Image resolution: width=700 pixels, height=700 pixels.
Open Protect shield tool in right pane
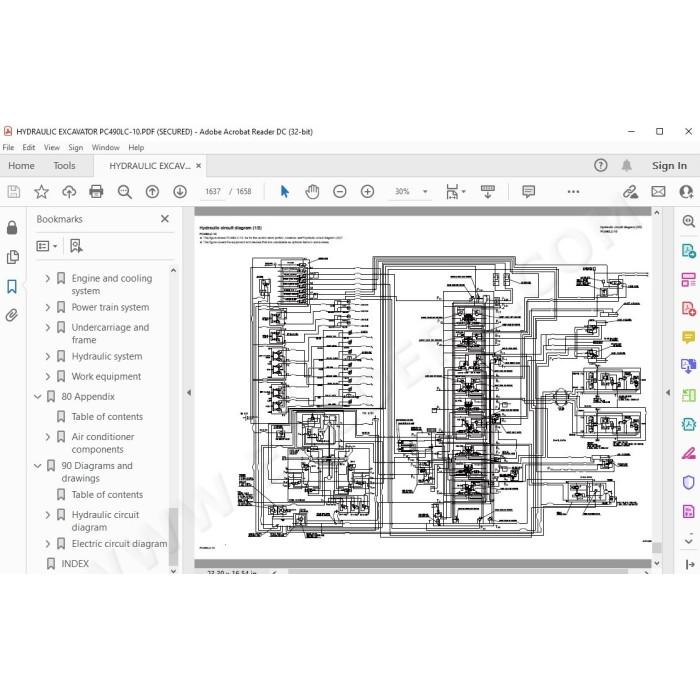click(x=688, y=482)
